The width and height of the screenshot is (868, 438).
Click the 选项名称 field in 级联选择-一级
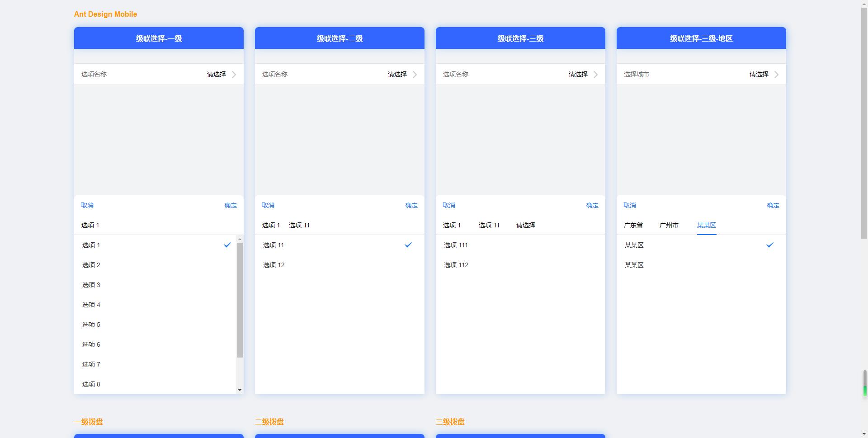pos(159,74)
